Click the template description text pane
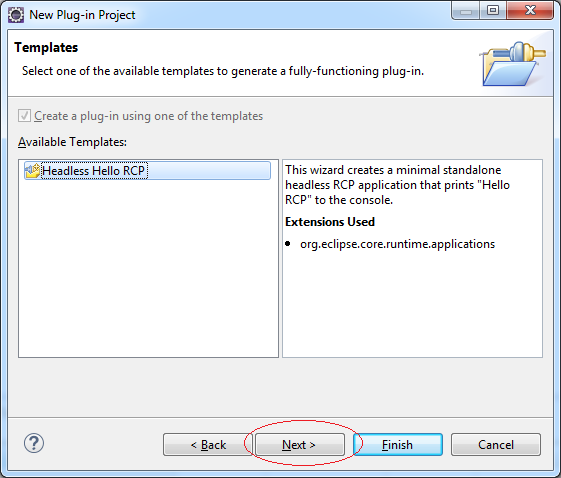Screen dimensions: 561x478 pyautogui.click(x=412, y=258)
